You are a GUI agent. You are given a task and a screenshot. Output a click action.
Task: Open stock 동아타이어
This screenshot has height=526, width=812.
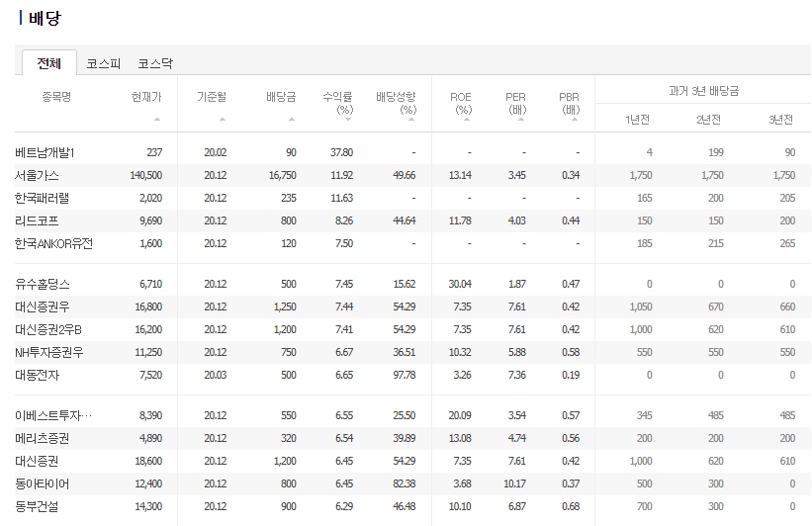tap(42, 484)
